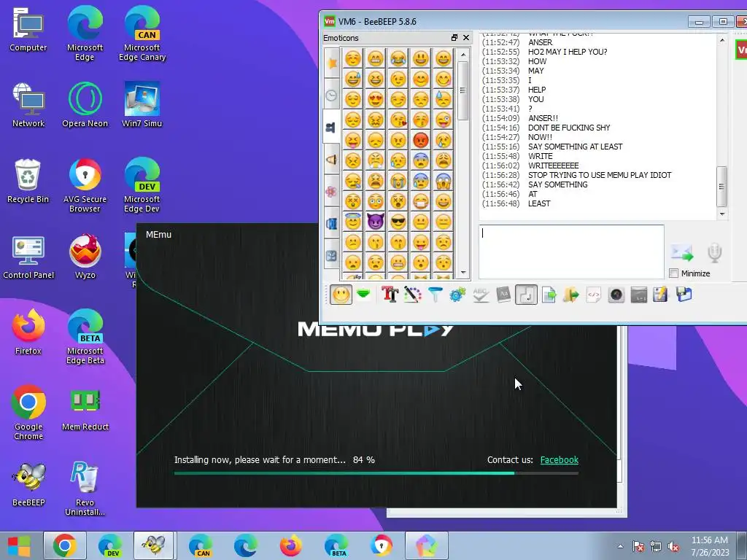This screenshot has height=560, width=747.
Task: Select the people emoticon tab
Action: (332, 127)
